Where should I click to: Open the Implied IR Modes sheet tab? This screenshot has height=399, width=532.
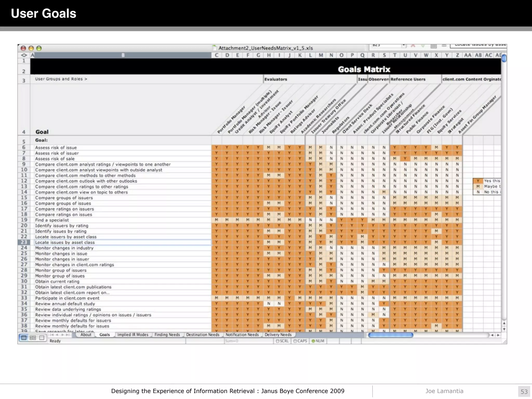point(132,335)
